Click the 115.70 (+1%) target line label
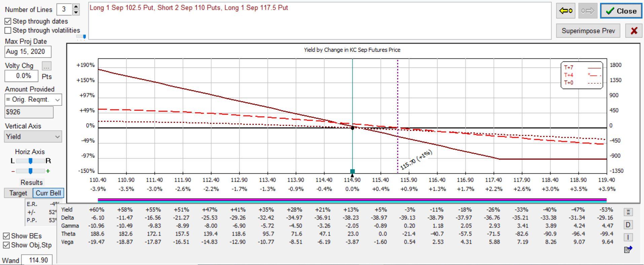Viewport: 644px width, 265px height. [x=416, y=160]
